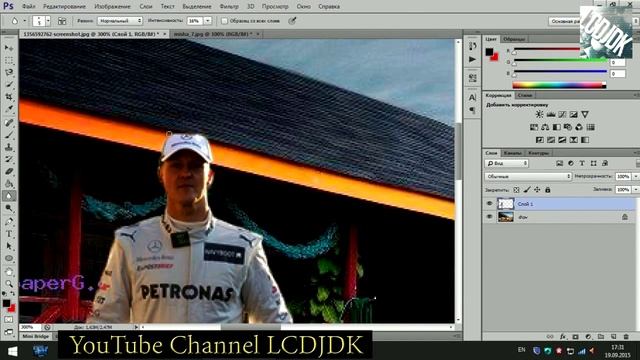The height and width of the screenshot is (360, 640).
Task: Select the Horizontal Type tool
Action: [x=9, y=234]
